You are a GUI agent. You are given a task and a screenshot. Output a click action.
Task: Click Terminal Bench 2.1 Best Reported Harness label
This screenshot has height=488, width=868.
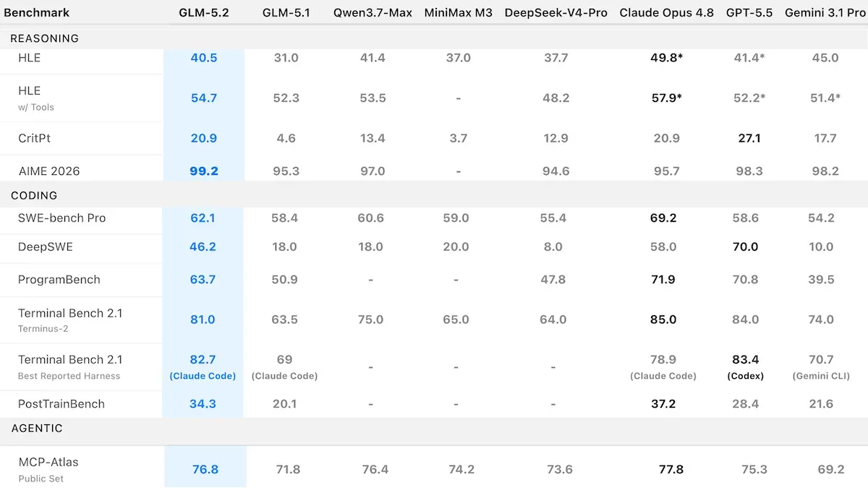(x=70, y=367)
